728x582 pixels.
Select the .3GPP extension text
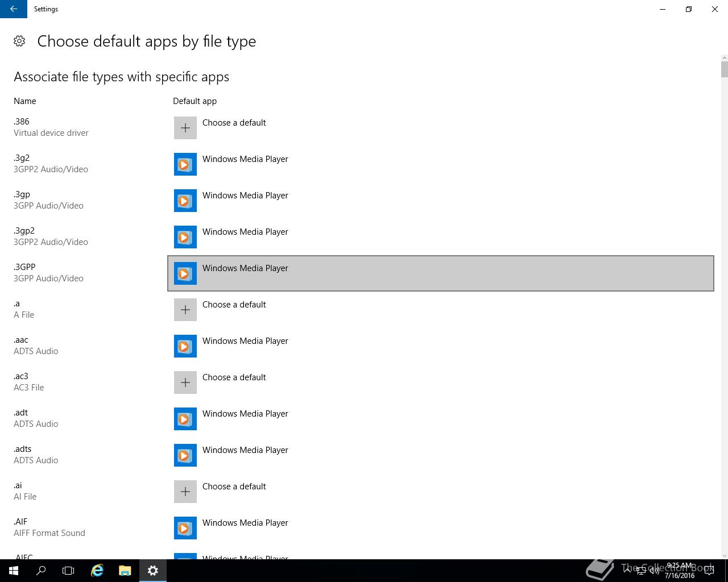(24, 267)
